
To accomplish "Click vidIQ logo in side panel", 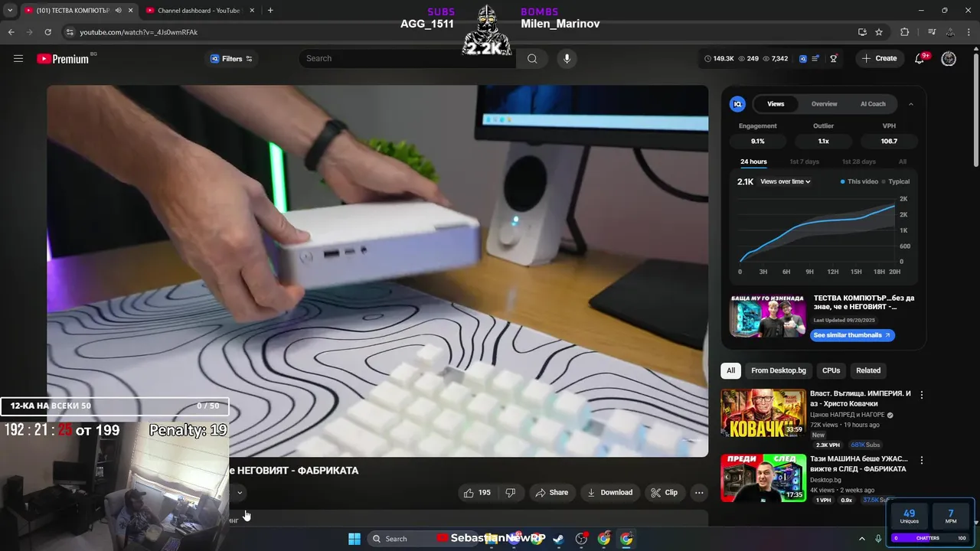I will tap(738, 104).
